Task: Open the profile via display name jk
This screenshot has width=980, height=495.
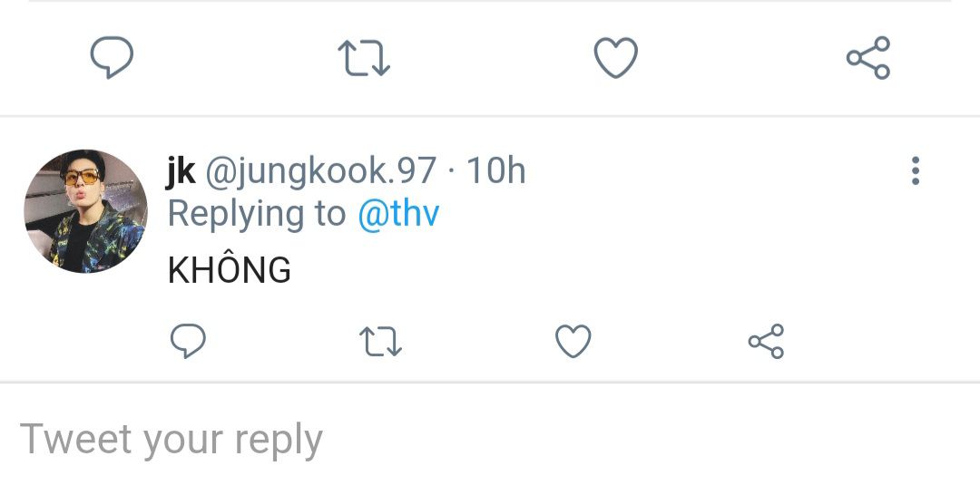Action: coord(181,170)
